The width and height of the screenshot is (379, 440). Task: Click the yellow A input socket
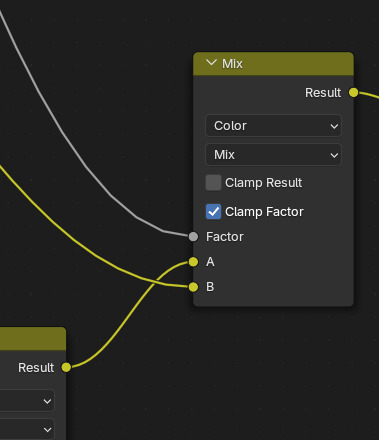[x=193, y=262]
